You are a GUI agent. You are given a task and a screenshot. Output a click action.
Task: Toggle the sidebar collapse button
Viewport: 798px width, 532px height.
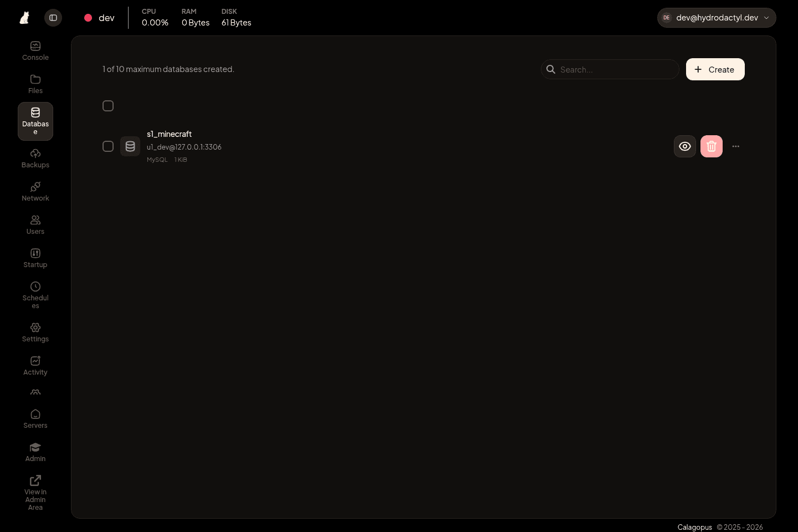click(53, 18)
